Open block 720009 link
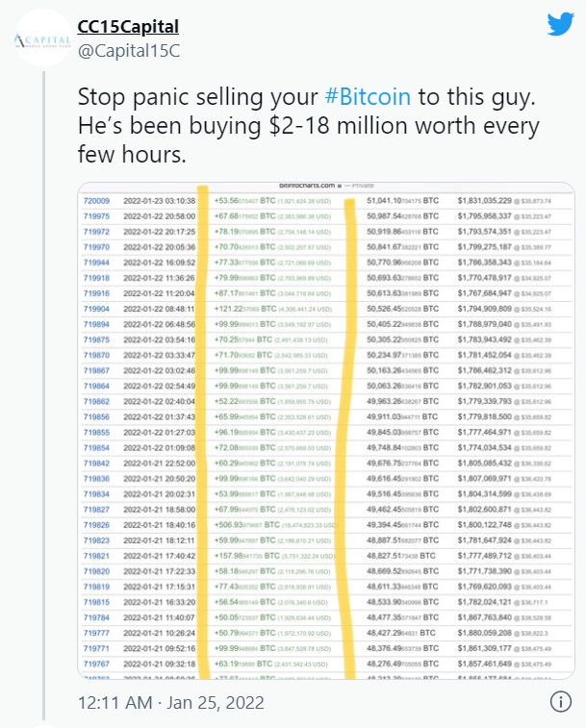586x728 pixels. (x=96, y=201)
